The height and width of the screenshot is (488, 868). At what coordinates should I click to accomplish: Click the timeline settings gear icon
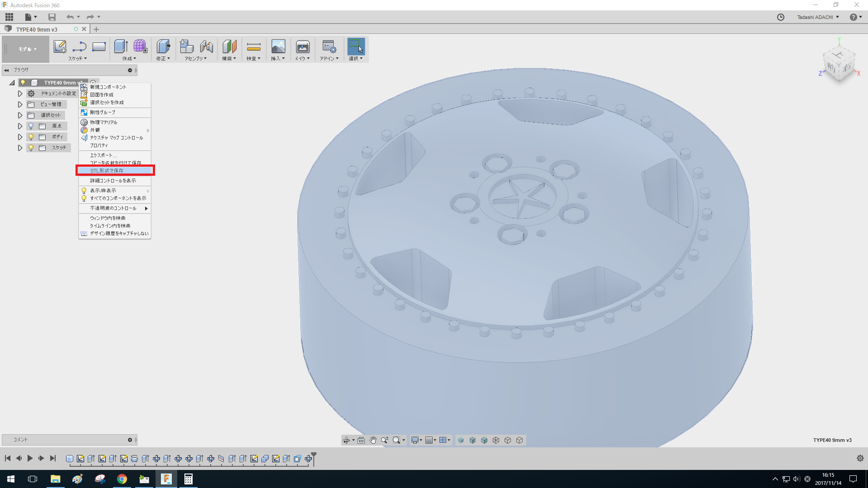tap(860, 458)
